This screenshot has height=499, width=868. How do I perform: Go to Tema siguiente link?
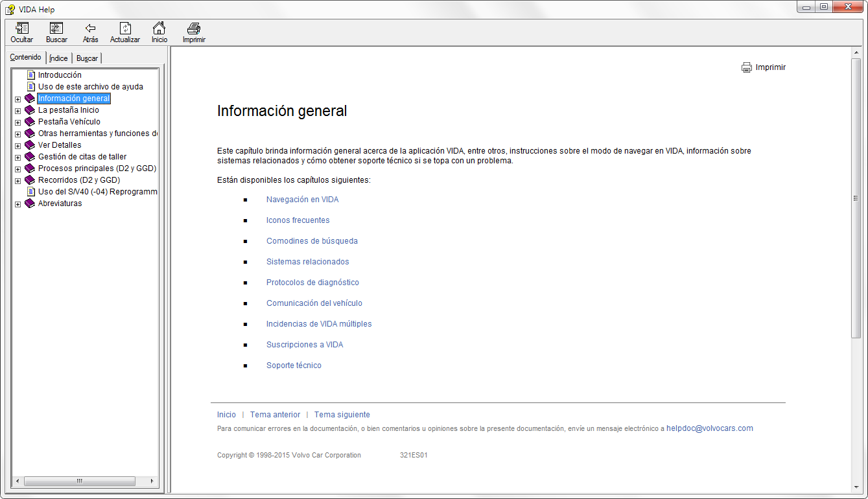(342, 415)
